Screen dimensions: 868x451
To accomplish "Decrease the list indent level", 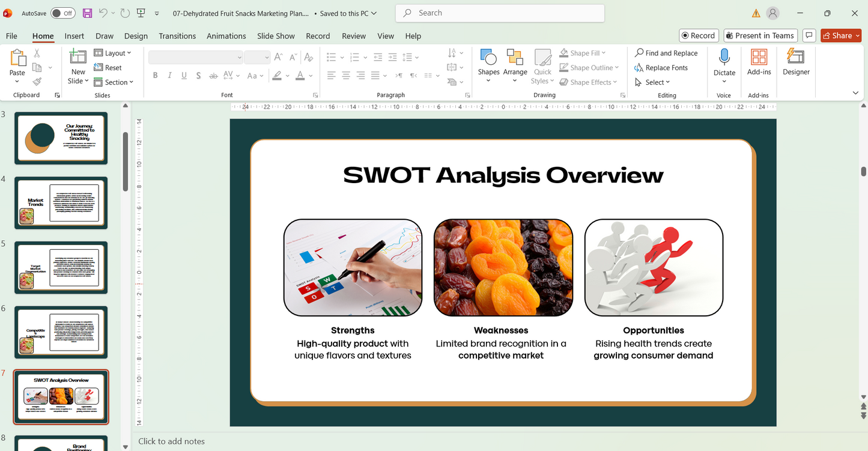I will pyautogui.click(x=377, y=58).
